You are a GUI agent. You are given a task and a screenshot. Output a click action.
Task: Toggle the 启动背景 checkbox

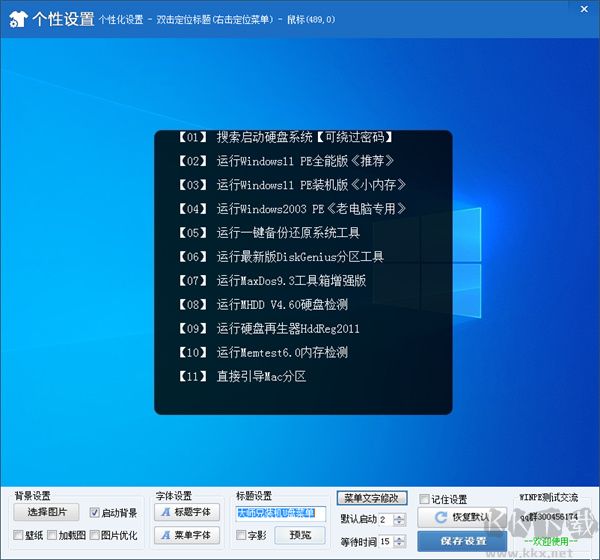tap(94, 513)
